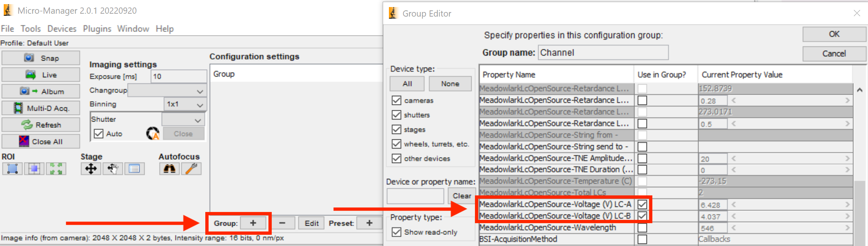Click the center ROI icon
Screen dimensions: 868x246
[34, 168]
